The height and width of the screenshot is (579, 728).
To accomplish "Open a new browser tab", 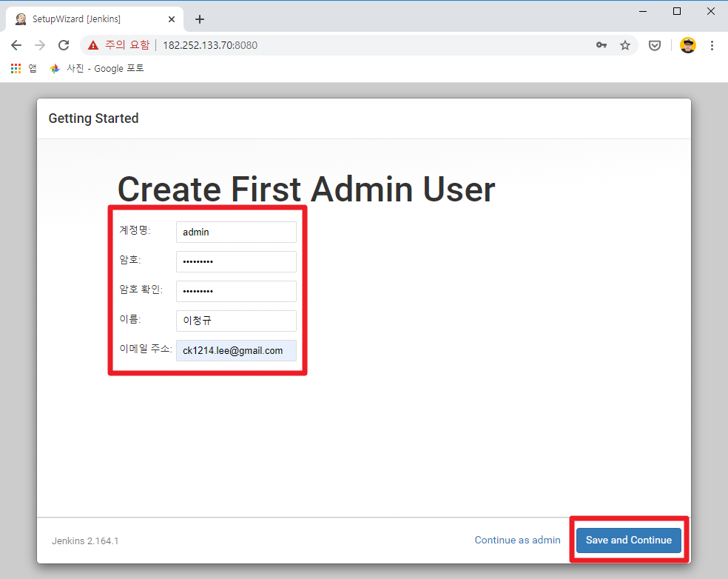I will click(x=199, y=19).
